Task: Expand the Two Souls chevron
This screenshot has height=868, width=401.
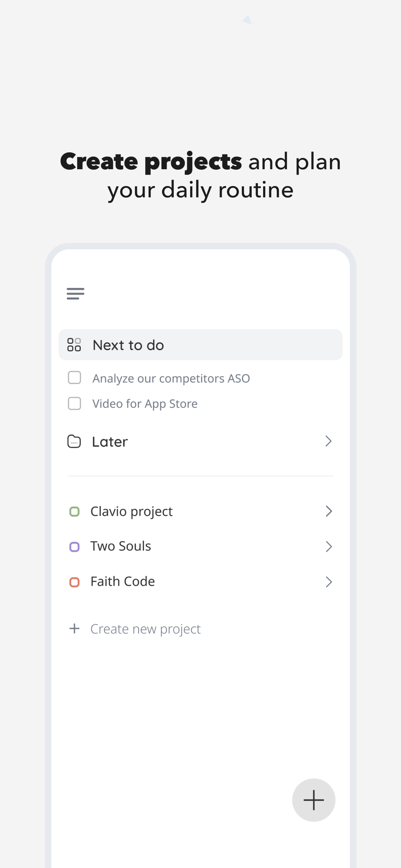Action: click(x=329, y=546)
